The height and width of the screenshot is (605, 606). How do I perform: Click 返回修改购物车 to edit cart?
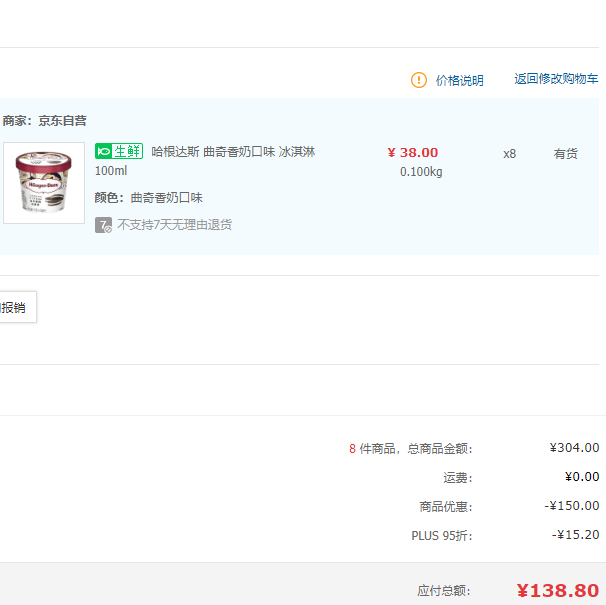tap(556, 79)
